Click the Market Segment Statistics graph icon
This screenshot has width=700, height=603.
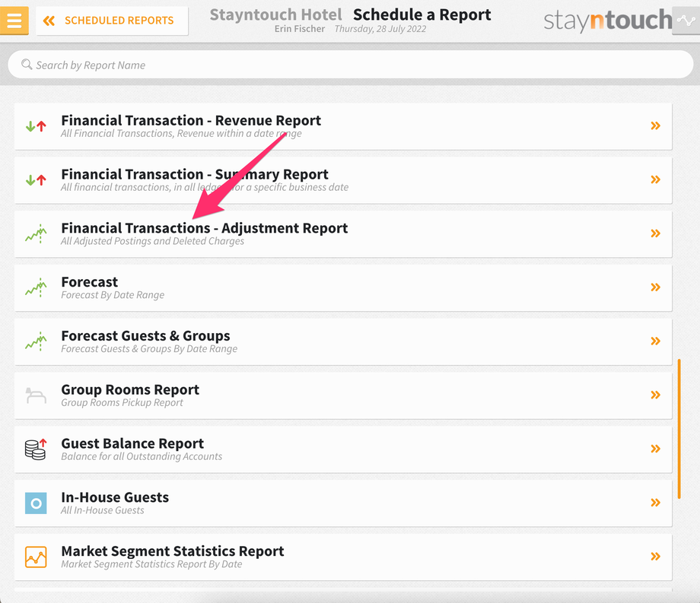36,557
